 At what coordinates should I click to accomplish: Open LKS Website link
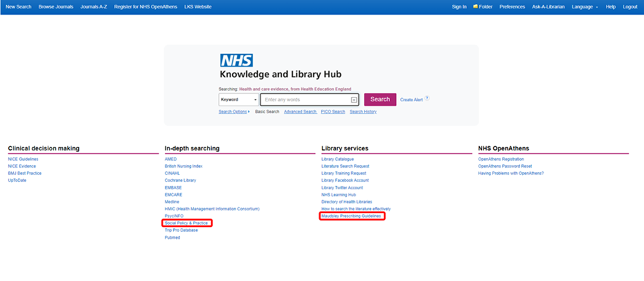point(198,6)
